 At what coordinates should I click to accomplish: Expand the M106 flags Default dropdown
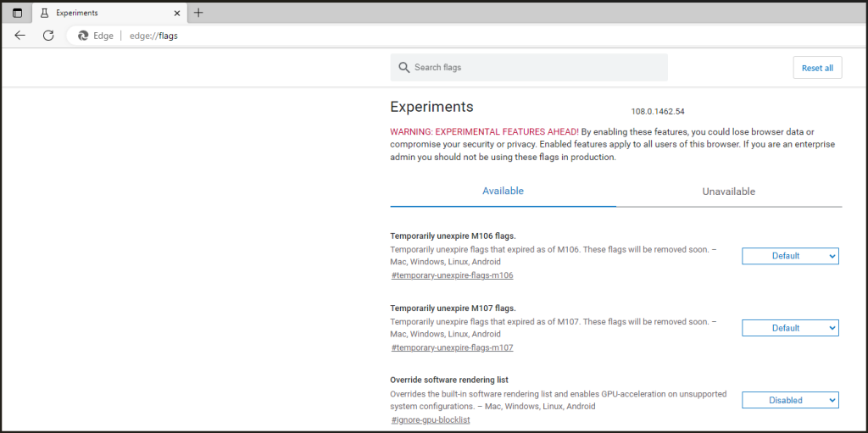pyautogui.click(x=790, y=256)
